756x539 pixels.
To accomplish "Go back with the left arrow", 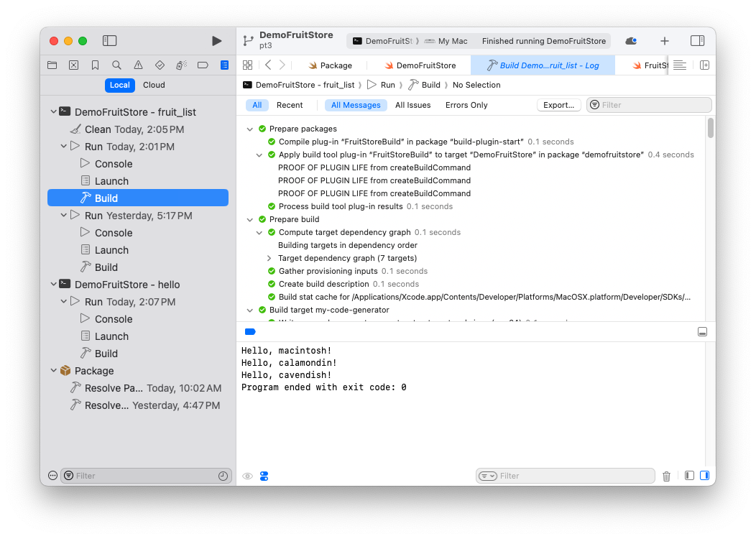I will [269, 65].
